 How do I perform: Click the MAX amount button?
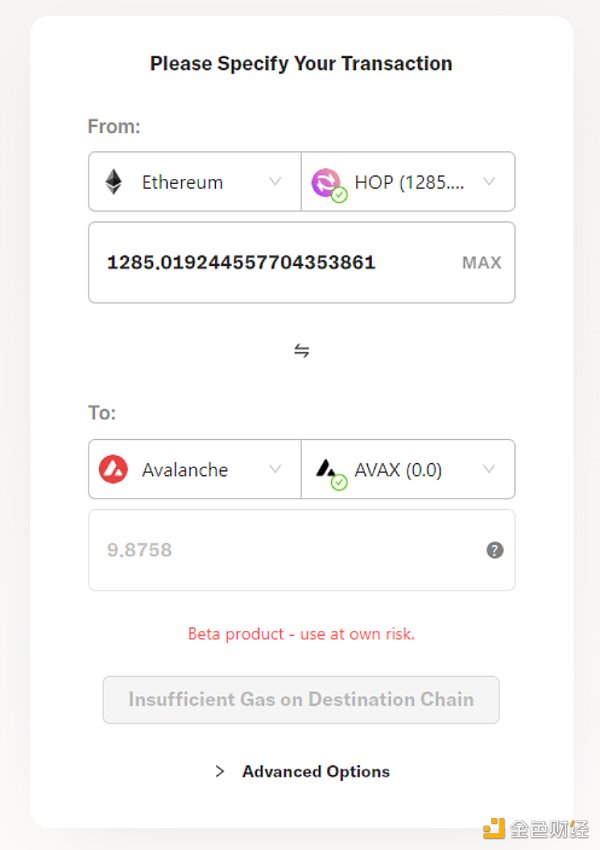[482, 263]
